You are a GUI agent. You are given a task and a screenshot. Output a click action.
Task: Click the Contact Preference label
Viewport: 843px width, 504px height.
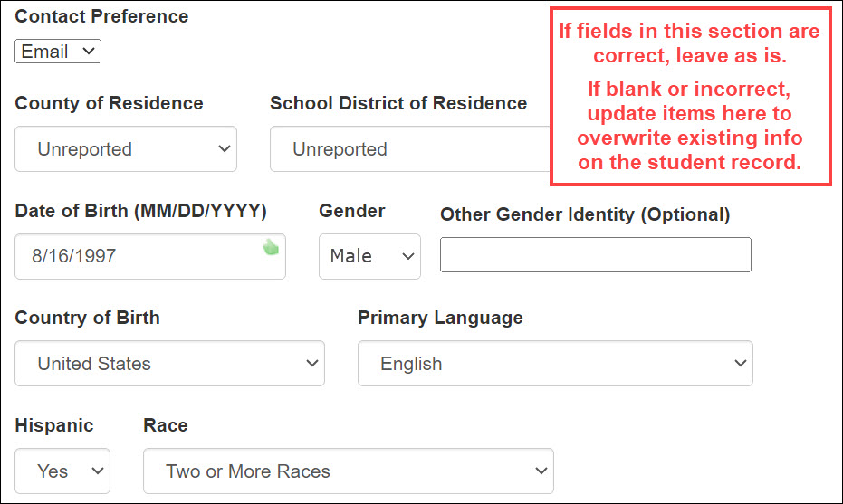(101, 16)
